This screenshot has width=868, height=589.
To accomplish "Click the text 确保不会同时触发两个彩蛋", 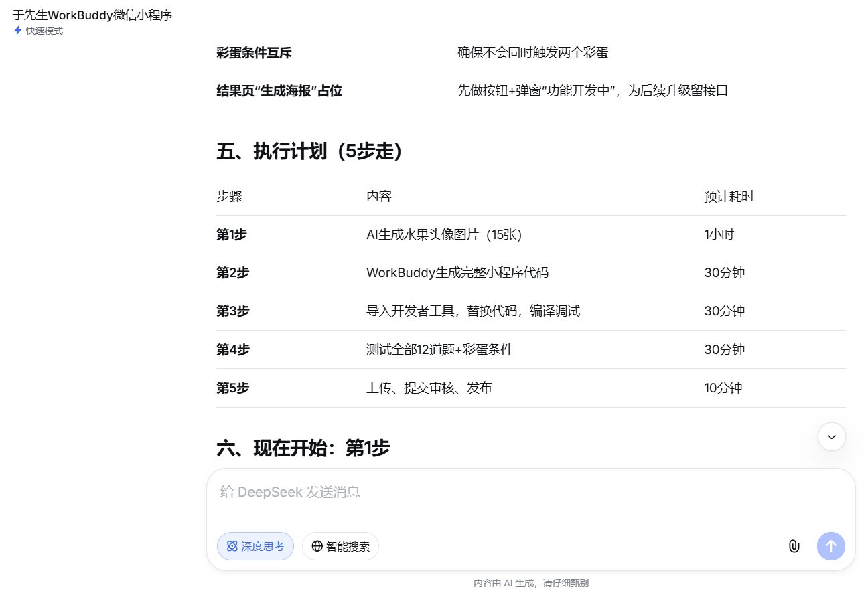I will [x=533, y=52].
